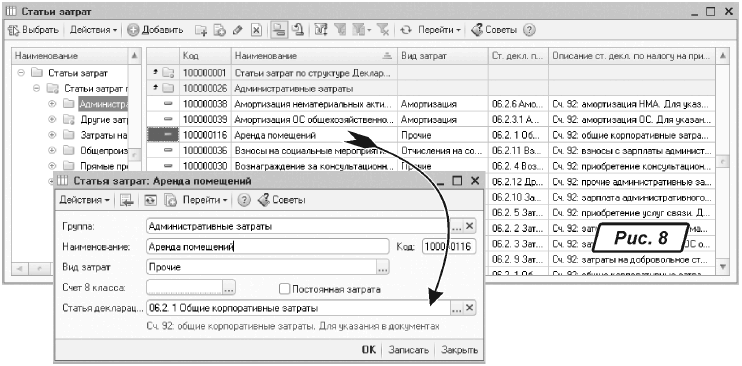
Task: Click the OK button in dialog
Action: [369, 350]
